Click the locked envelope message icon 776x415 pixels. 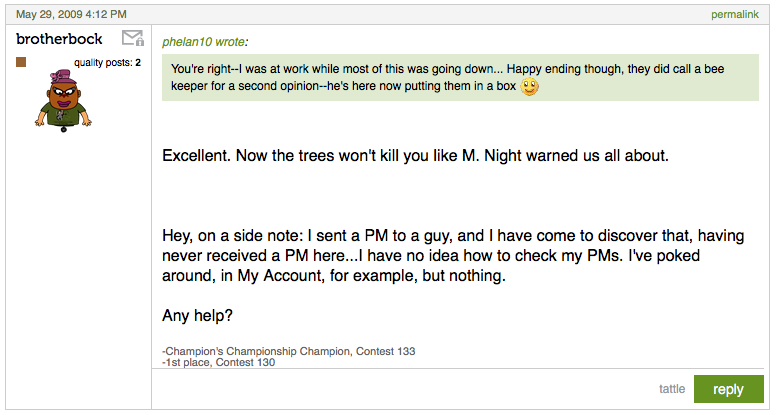coord(132,39)
